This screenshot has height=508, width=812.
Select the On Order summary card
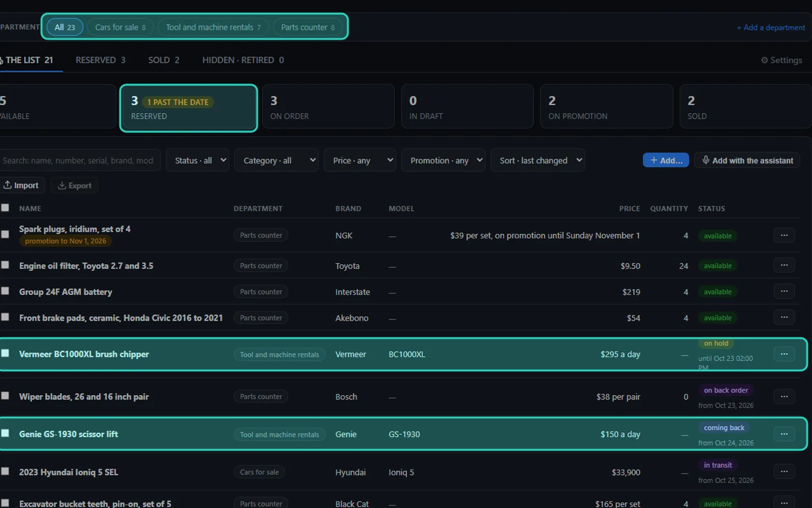tap(328, 107)
